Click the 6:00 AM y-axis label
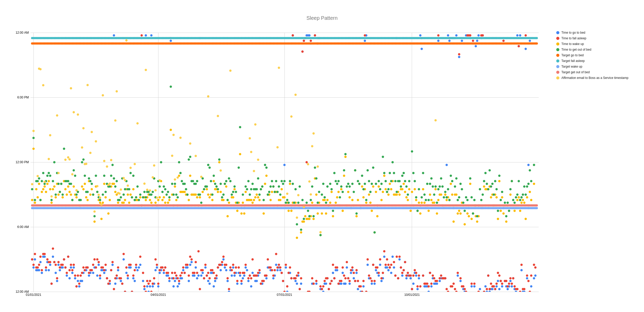Screen dimensions: 644x312 point(23,227)
